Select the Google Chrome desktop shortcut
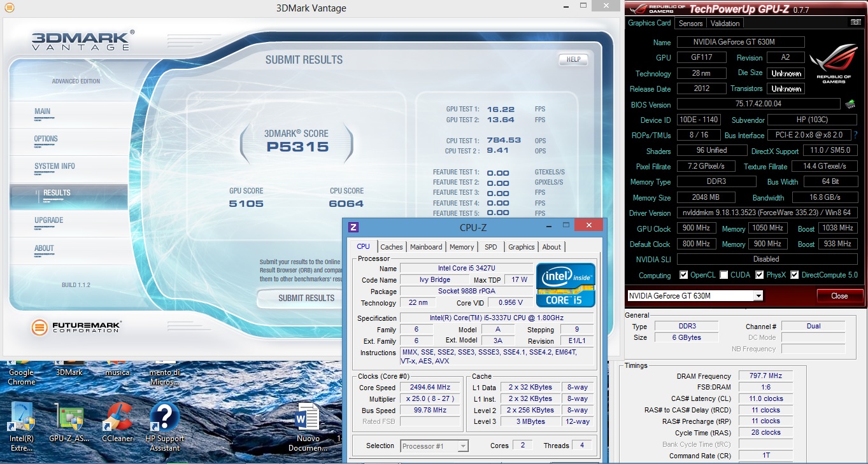 coord(22,372)
